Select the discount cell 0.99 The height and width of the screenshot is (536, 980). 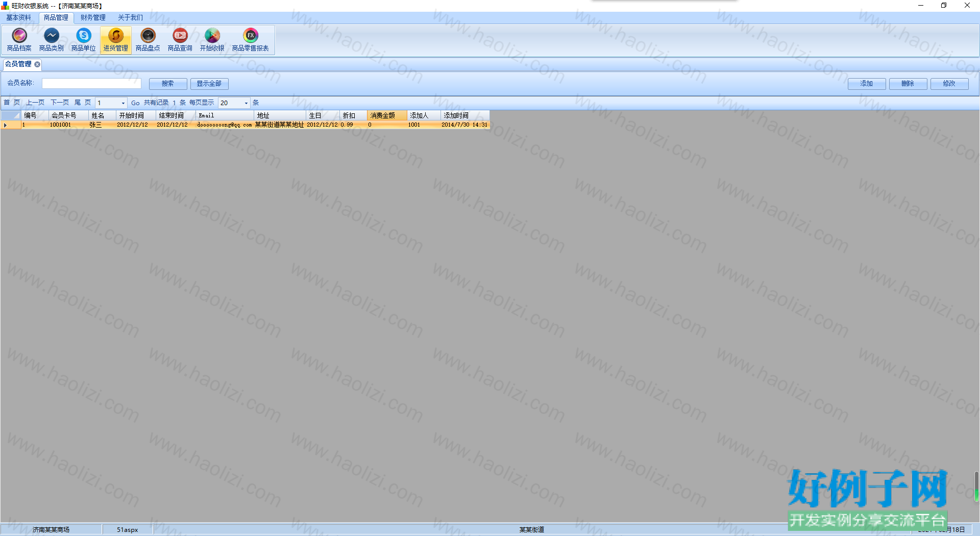click(354, 125)
